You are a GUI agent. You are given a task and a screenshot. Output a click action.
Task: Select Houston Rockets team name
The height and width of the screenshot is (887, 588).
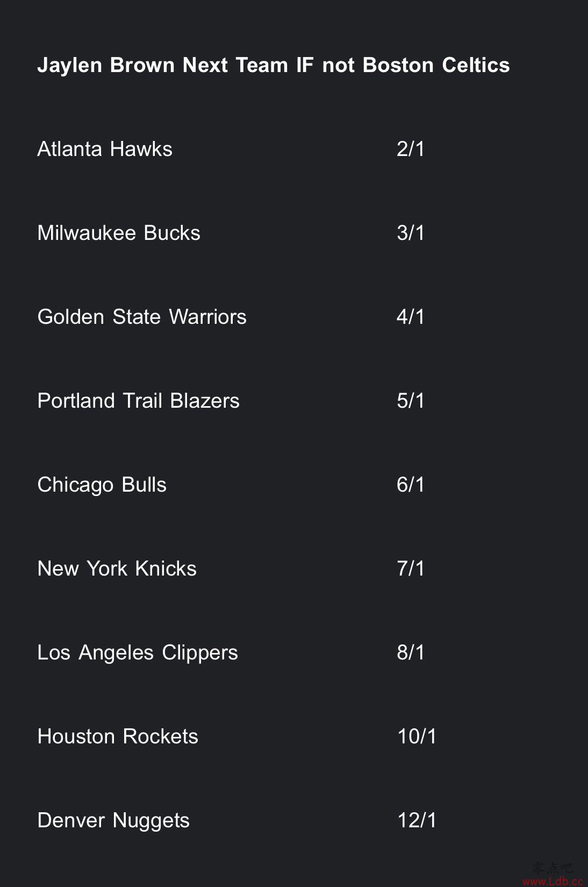118,736
